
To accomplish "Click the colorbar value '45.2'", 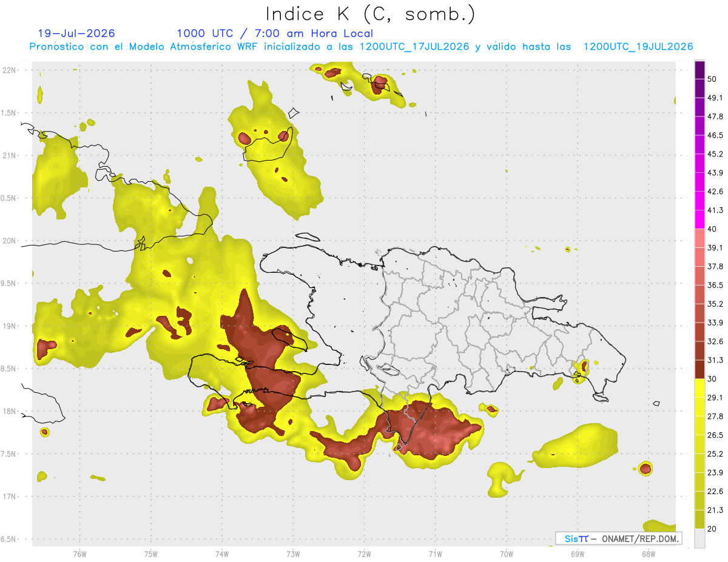I will pos(715,154).
